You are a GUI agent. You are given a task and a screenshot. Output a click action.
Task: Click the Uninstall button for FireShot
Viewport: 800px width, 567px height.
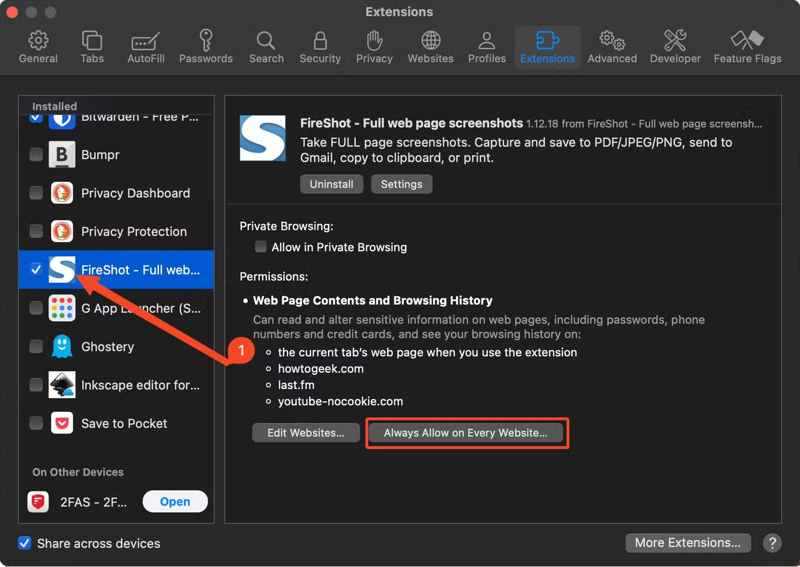(331, 184)
